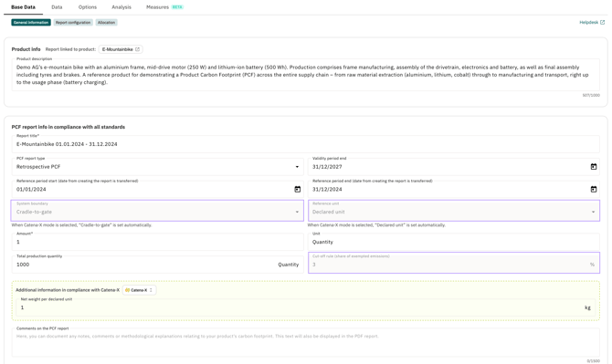
Task: Click the Report title input field
Action: (306, 144)
